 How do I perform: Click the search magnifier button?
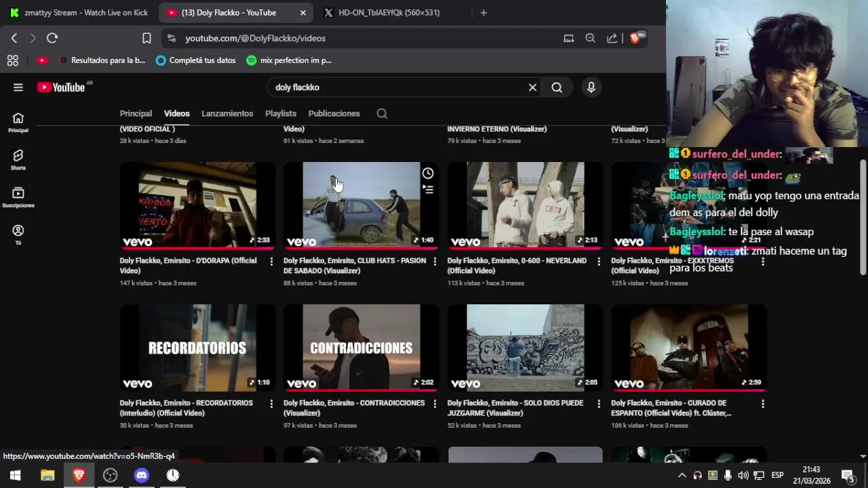[557, 87]
